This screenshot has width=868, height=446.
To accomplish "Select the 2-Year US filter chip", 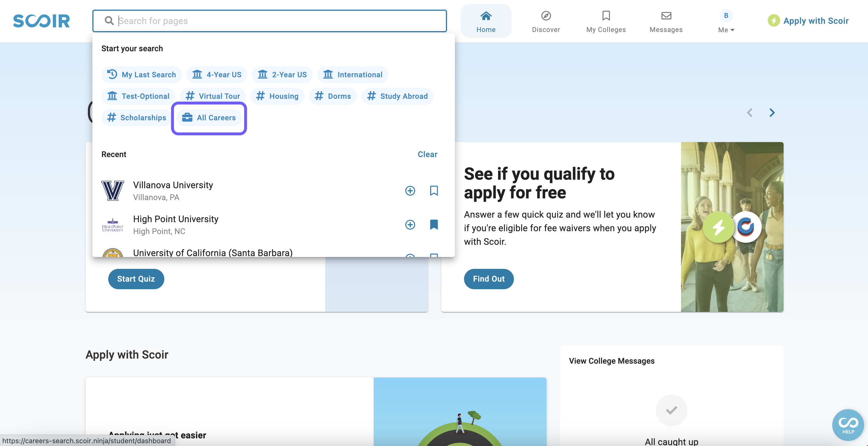I will [282, 75].
